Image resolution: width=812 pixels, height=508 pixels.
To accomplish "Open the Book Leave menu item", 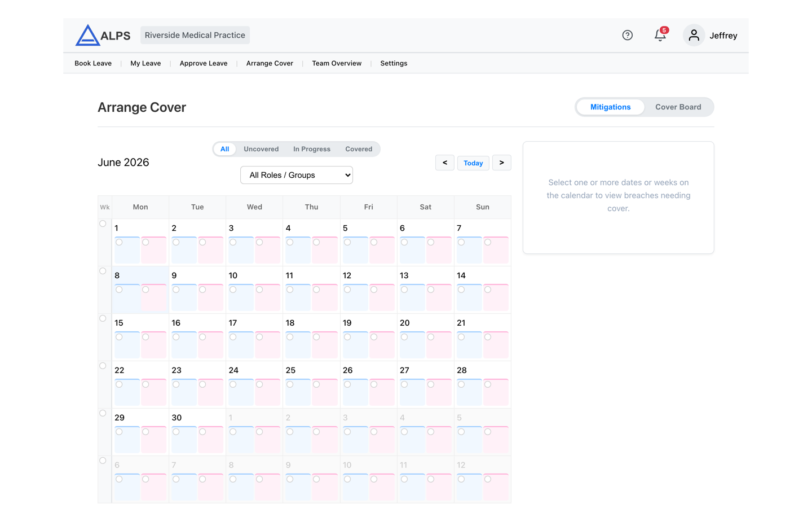I will [x=93, y=63].
